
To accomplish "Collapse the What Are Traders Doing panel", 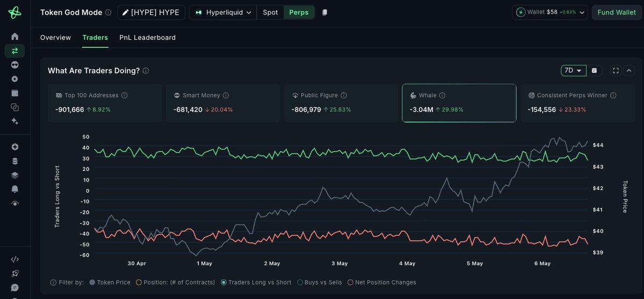I will coord(629,71).
